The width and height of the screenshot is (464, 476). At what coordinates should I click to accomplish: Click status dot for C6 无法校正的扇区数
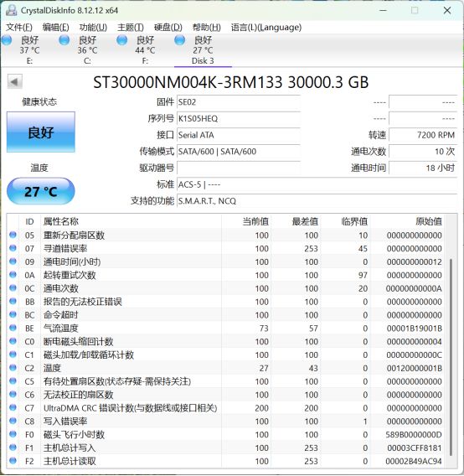(13, 395)
